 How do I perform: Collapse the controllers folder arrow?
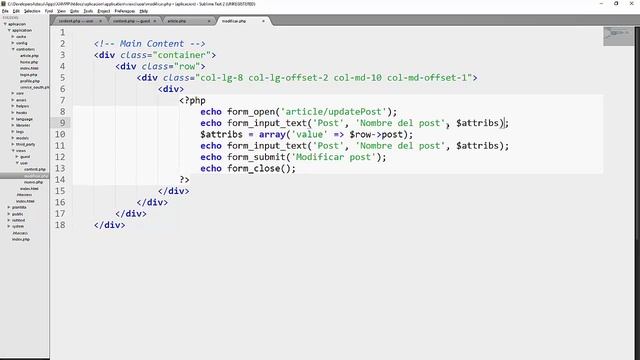pos(13,49)
